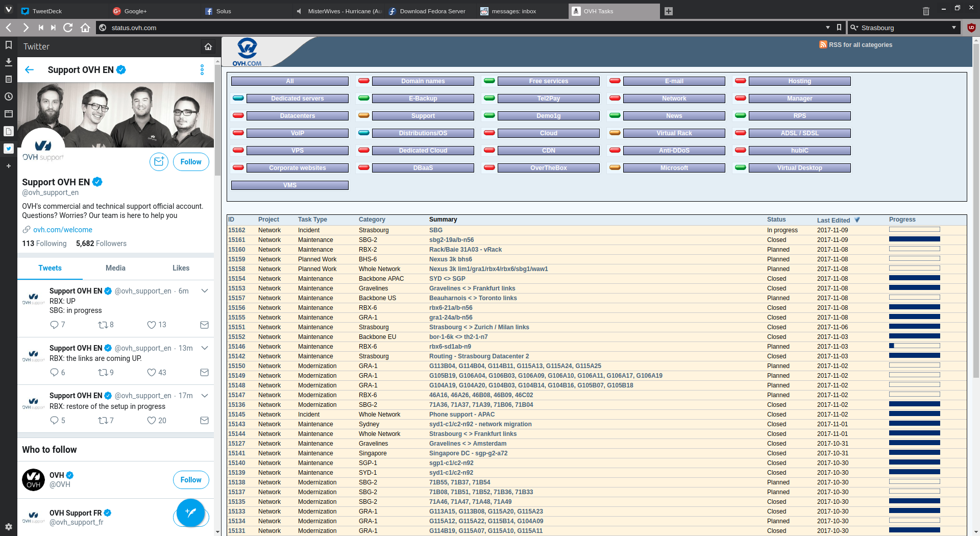The image size is (980, 536).
Task: Open history panel in sidebar
Action: tap(9, 96)
